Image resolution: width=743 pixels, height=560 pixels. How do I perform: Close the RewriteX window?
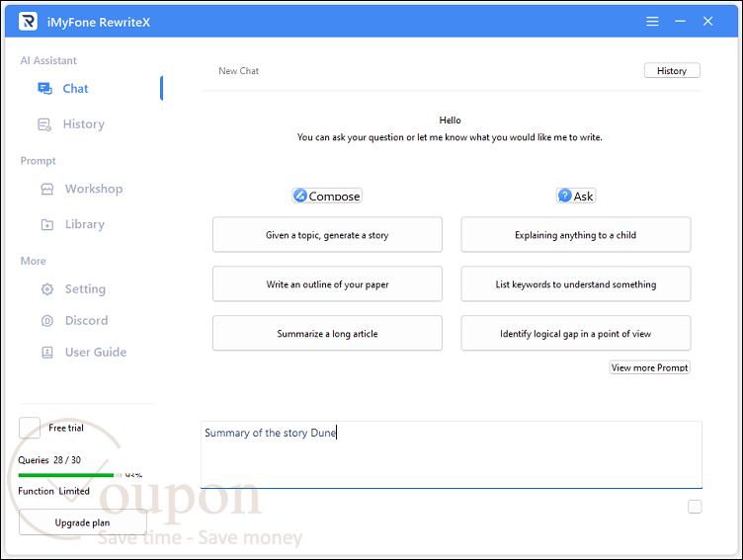(x=708, y=22)
